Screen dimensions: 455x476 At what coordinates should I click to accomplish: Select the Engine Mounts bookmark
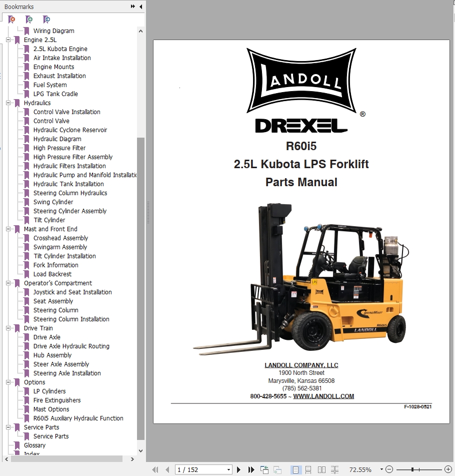(x=53, y=67)
